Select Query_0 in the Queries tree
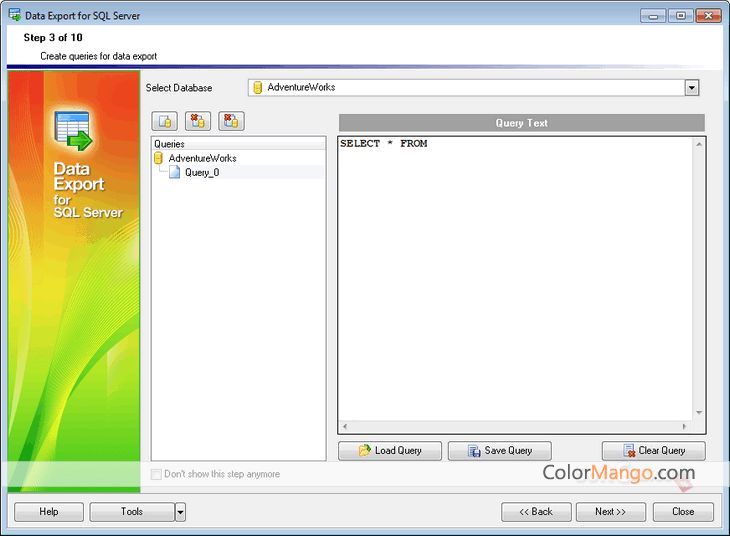This screenshot has height=536, width=730. [202, 173]
